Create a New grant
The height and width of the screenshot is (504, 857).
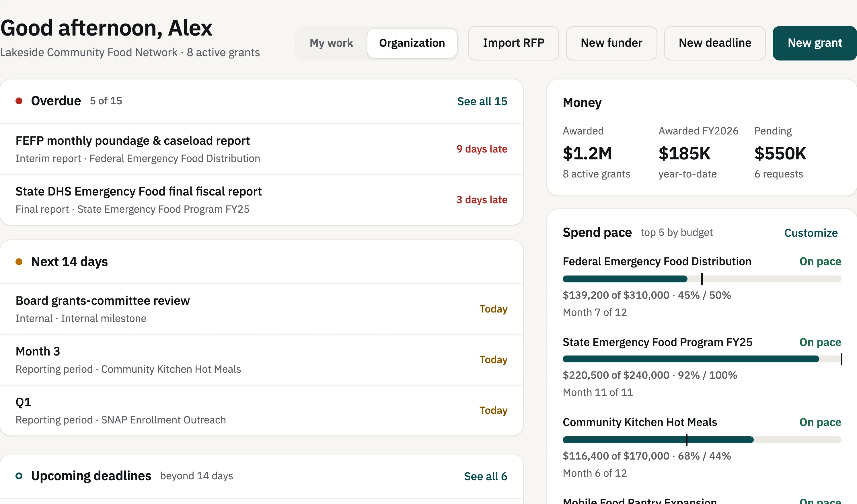[x=815, y=43]
